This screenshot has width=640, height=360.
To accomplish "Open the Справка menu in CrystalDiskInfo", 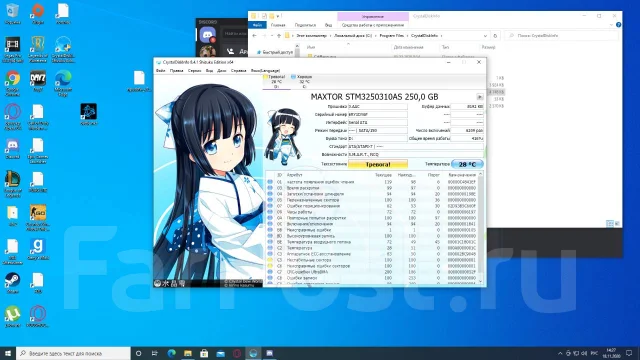I will click(238, 71).
